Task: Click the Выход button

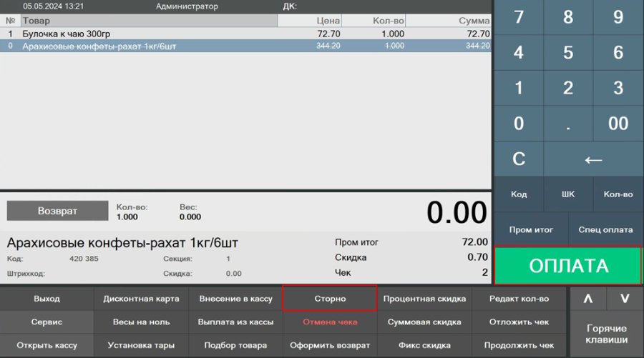Action: point(47,299)
